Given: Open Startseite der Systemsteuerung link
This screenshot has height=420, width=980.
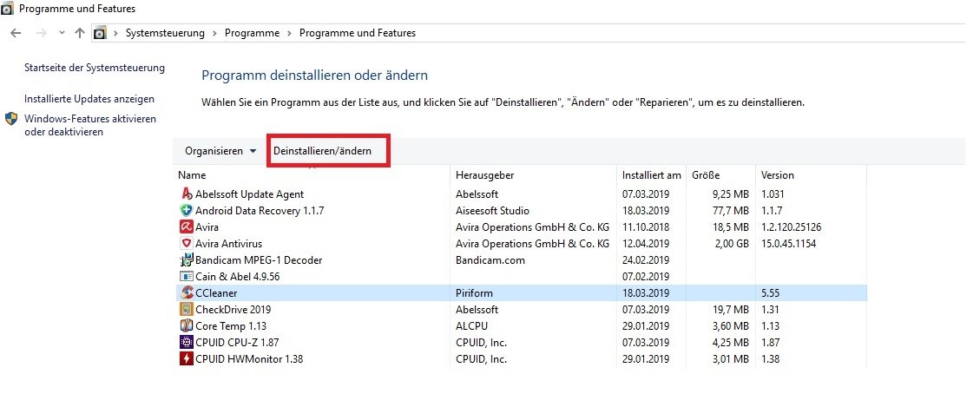Looking at the screenshot, I should pos(95,68).
